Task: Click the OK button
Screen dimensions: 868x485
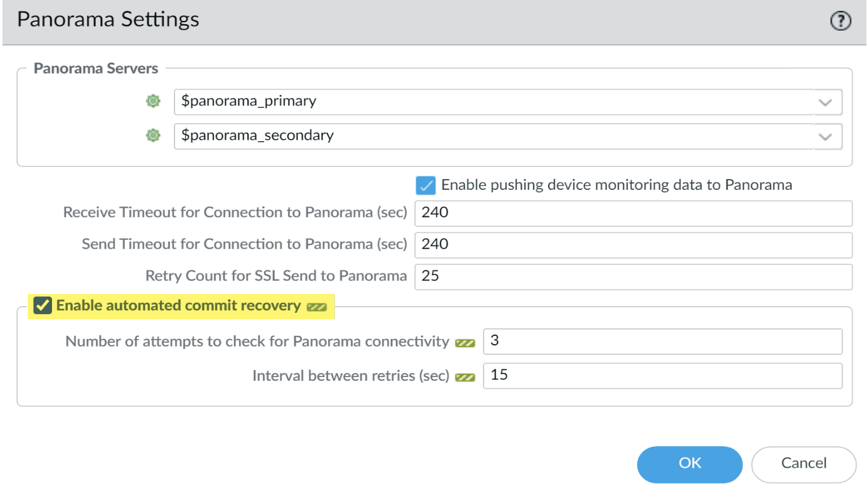Action: coord(690,464)
